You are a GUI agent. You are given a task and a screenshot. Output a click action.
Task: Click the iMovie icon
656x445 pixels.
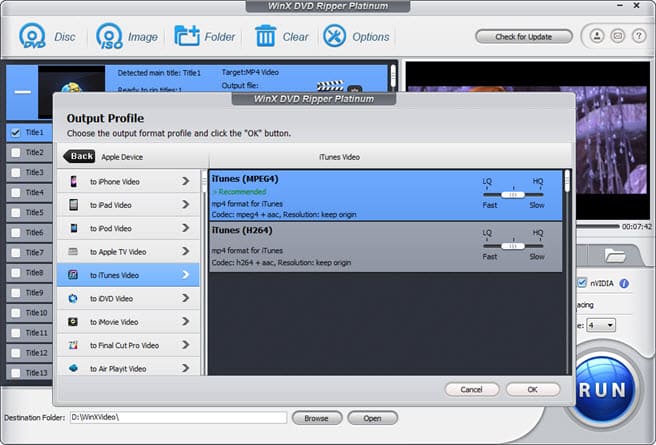[73, 322]
